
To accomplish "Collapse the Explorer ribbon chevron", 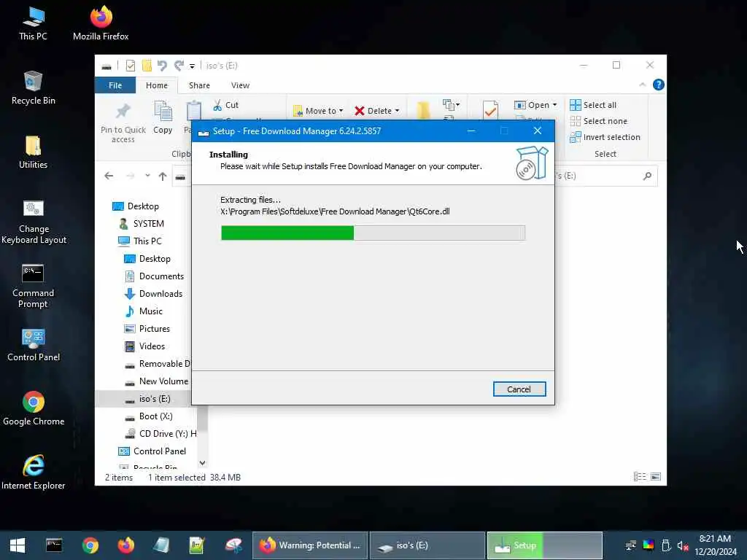I will pyautogui.click(x=642, y=85).
